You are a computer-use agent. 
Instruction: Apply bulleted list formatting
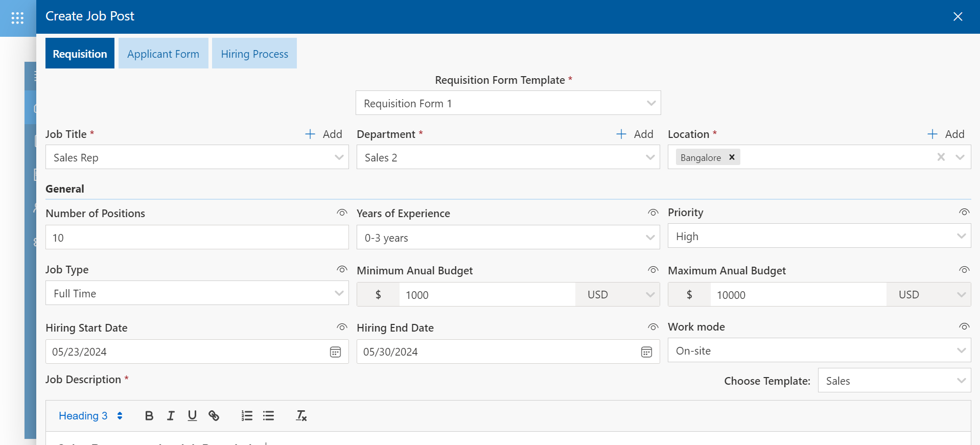(x=268, y=416)
